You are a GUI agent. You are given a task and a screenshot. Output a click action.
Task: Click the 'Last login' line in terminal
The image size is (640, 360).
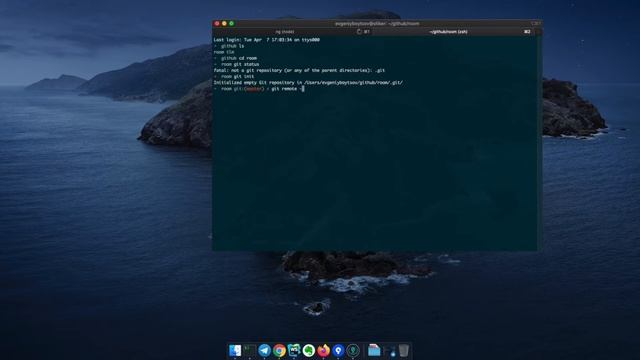pos(267,40)
